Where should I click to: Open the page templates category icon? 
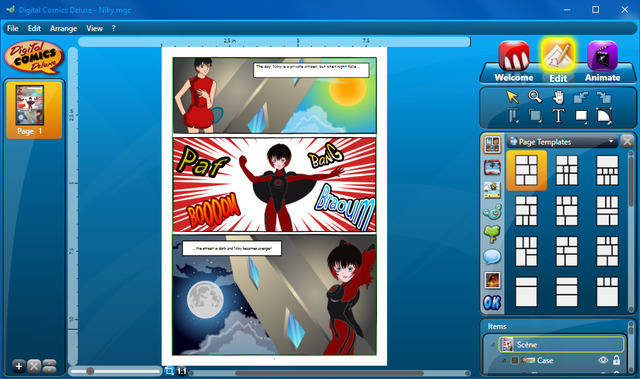pyautogui.click(x=492, y=145)
